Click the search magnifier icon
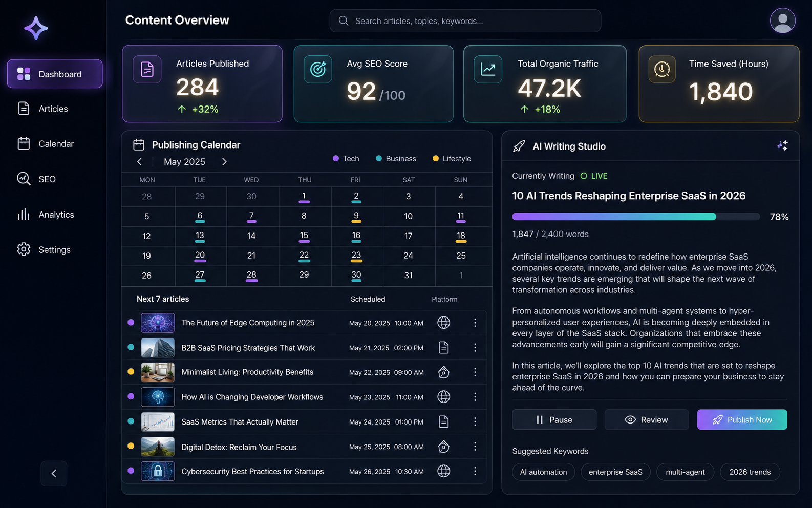 pos(344,21)
